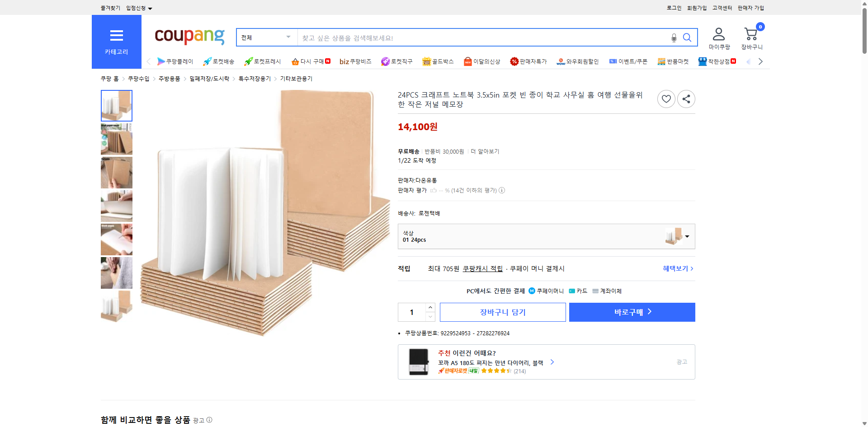The image size is (868, 427).
Task: Open the 쿠팡비즈 menu item
Action: pyautogui.click(x=355, y=61)
